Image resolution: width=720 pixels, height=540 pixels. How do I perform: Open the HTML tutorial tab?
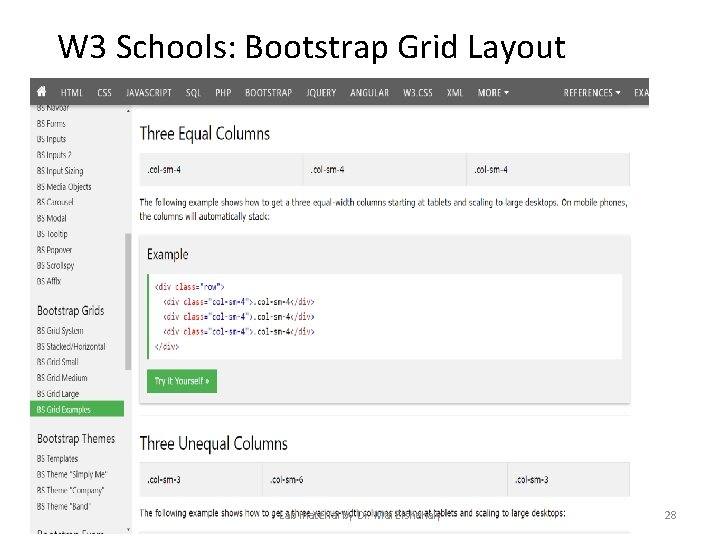pyautogui.click(x=72, y=93)
